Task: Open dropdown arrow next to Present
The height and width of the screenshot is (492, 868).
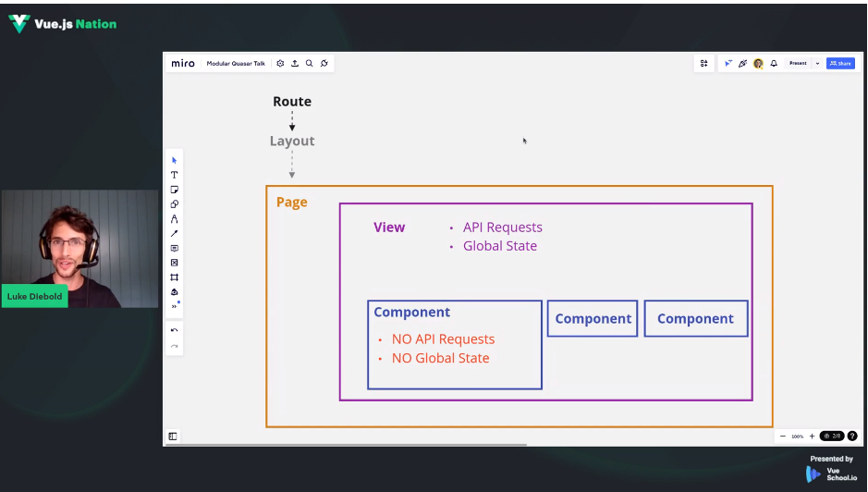Action: tap(817, 64)
